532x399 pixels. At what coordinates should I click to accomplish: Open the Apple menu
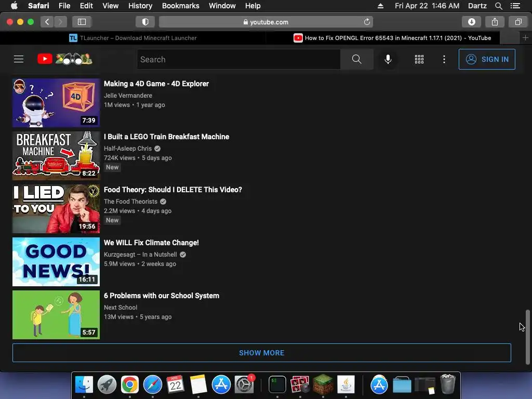point(14,5)
